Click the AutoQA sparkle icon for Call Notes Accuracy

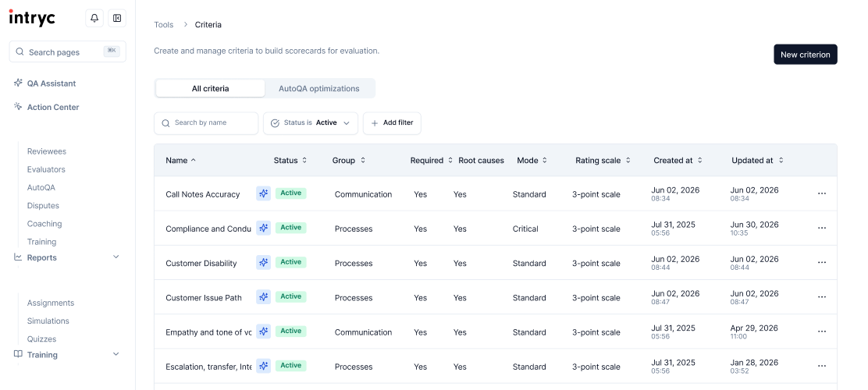(264, 193)
